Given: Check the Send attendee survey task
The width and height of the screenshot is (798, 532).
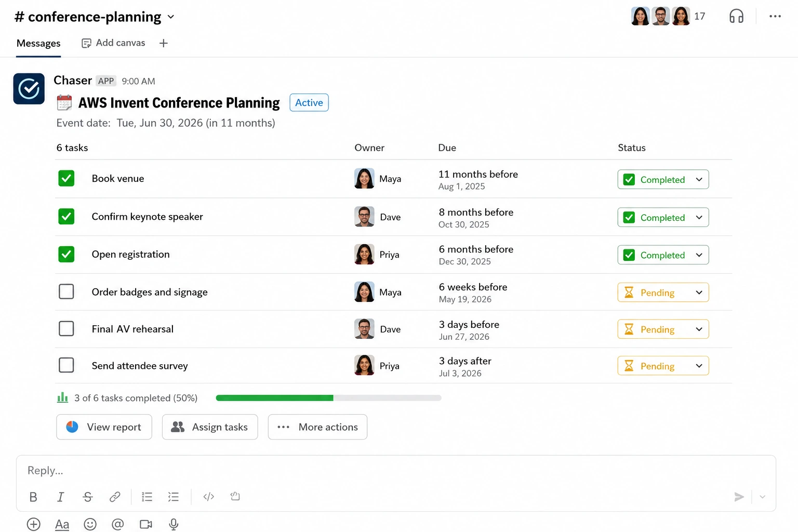Looking at the screenshot, I should pyautogui.click(x=66, y=365).
